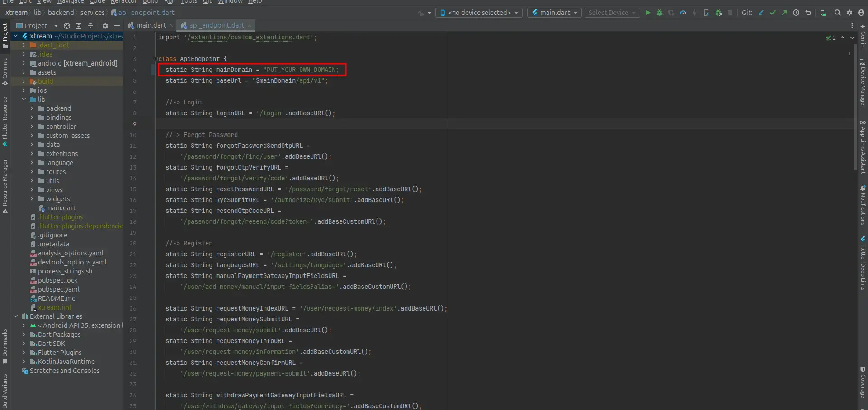Image resolution: width=868 pixels, height=410 pixels.
Task: Open the Select Device dropdown
Action: (x=612, y=13)
